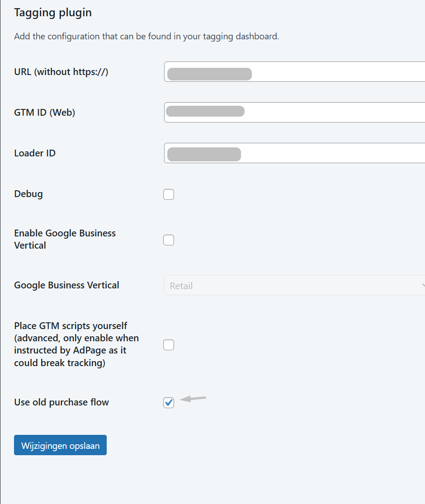Click the 'Google Business Vertical' dropdown label
Image resolution: width=425 pixels, height=504 pixels.
[x=66, y=285]
